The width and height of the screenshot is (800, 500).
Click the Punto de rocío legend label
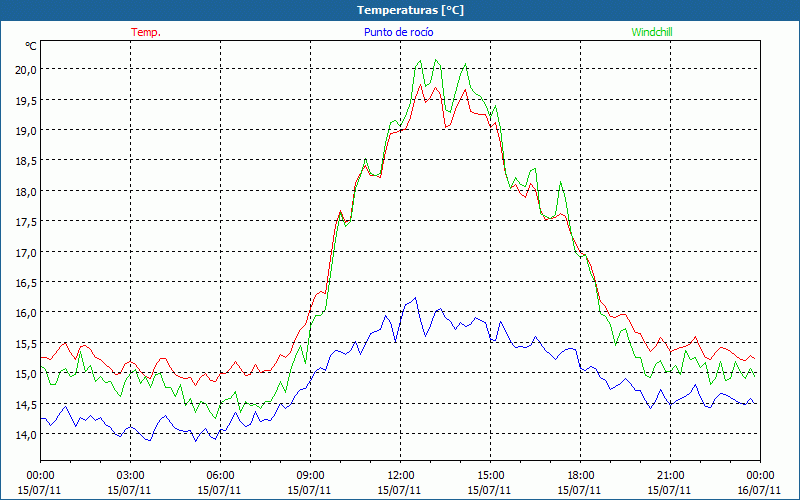pos(398,32)
